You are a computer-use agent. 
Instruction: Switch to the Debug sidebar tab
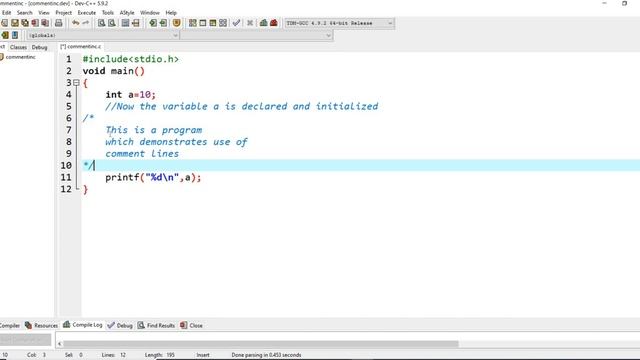click(x=40, y=47)
